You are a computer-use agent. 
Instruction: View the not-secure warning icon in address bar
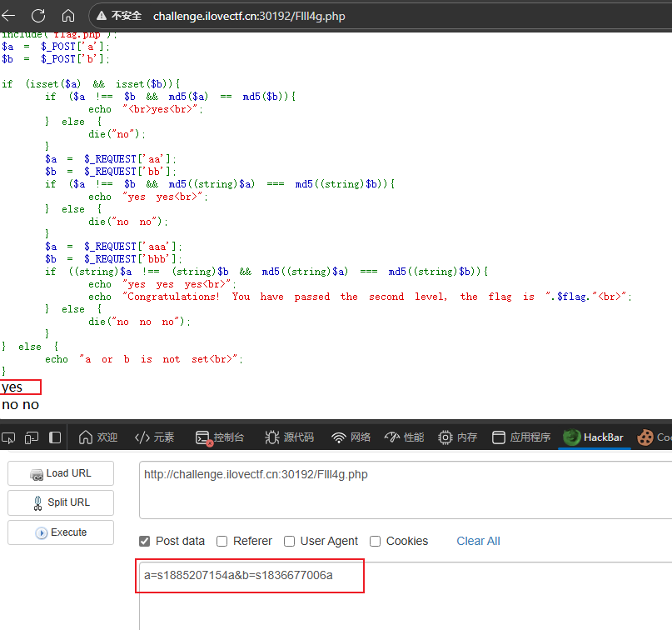coord(101,16)
